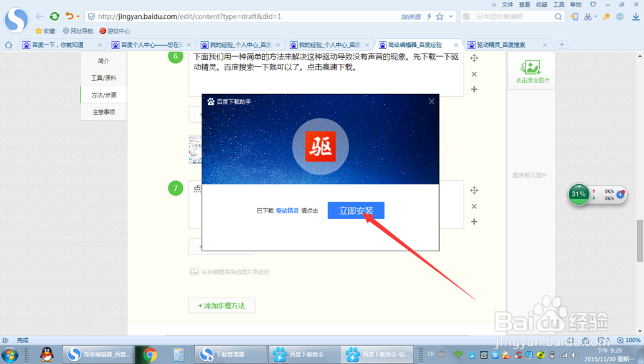The height and width of the screenshot is (364, 644).
Task: Click the home page icon
Action: pyautogui.click(x=8, y=45)
